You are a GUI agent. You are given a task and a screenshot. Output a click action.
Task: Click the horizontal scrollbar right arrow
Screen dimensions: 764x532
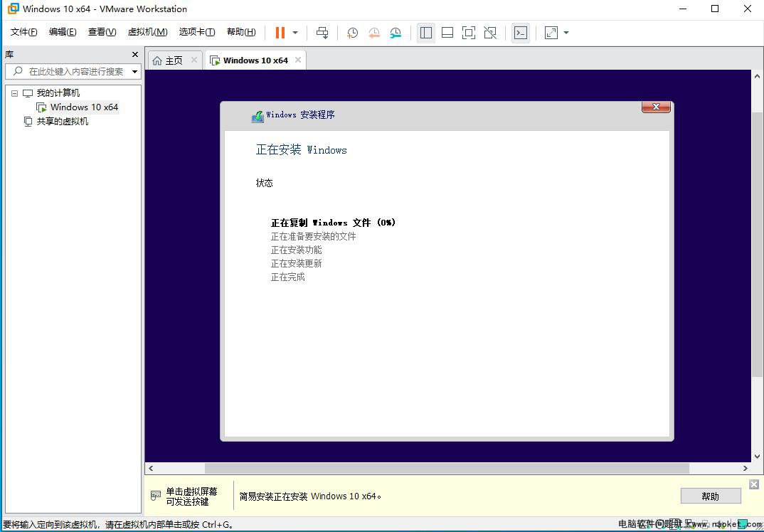click(x=746, y=468)
